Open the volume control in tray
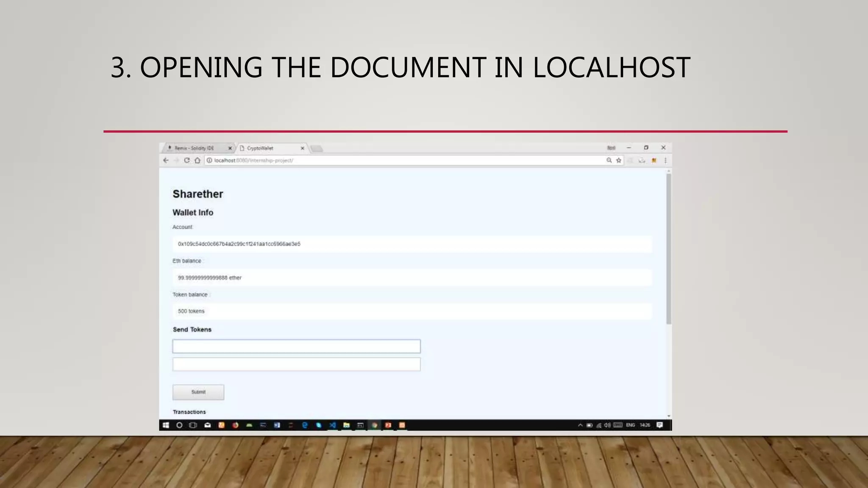Viewport: 868px width, 488px height. (x=608, y=425)
